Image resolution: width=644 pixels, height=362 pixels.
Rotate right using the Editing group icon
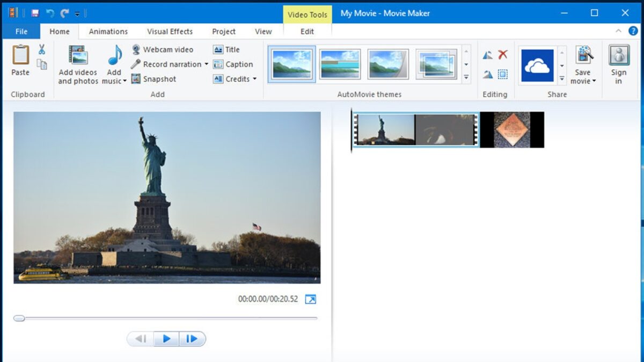click(x=487, y=74)
